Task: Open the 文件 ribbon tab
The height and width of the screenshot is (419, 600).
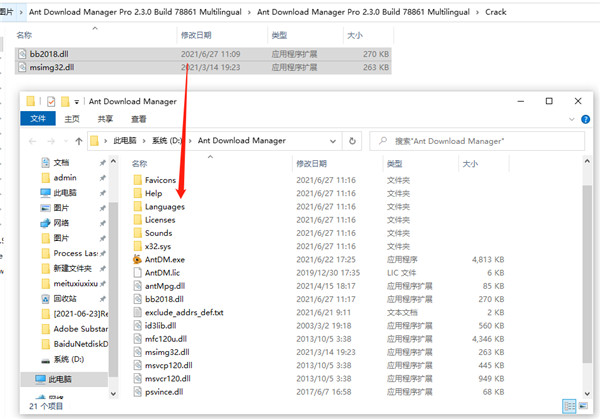Action: click(x=38, y=119)
